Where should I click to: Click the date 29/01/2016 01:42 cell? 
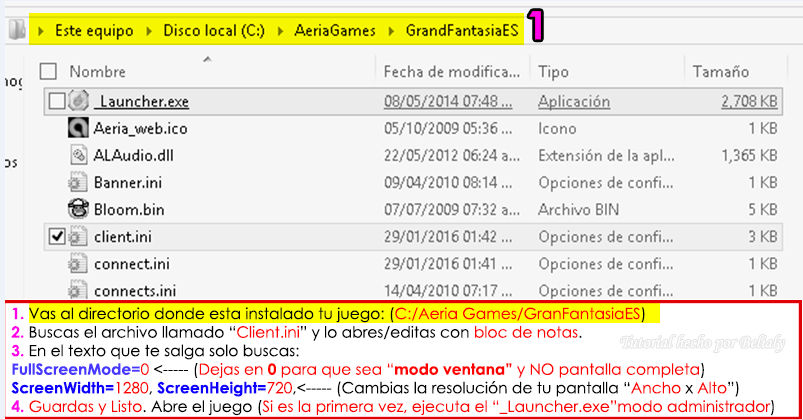(448, 237)
